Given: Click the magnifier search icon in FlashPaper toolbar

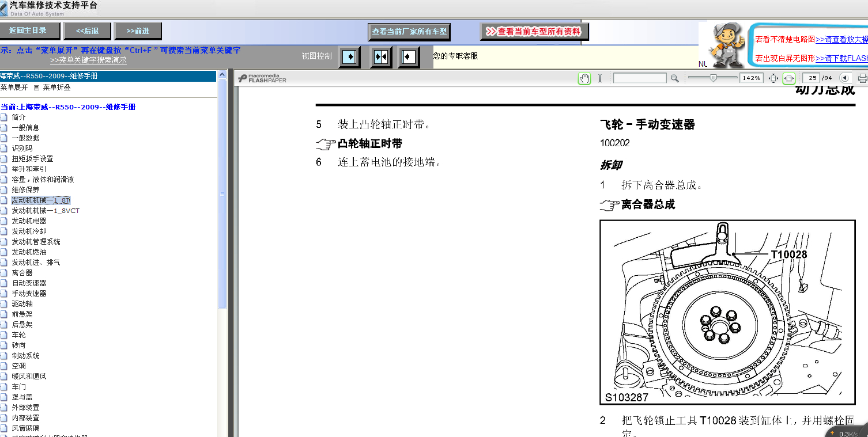Looking at the screenshot, I should tap(674, 78).
